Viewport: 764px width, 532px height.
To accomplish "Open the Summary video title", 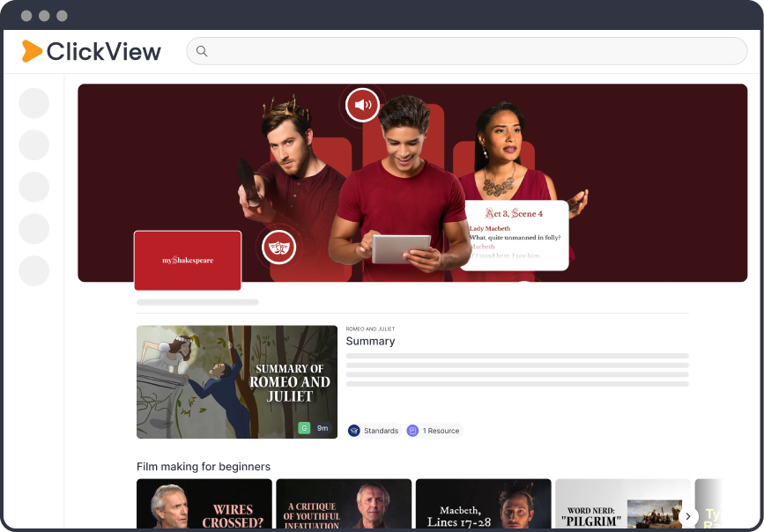I will (x=370, y=341).
